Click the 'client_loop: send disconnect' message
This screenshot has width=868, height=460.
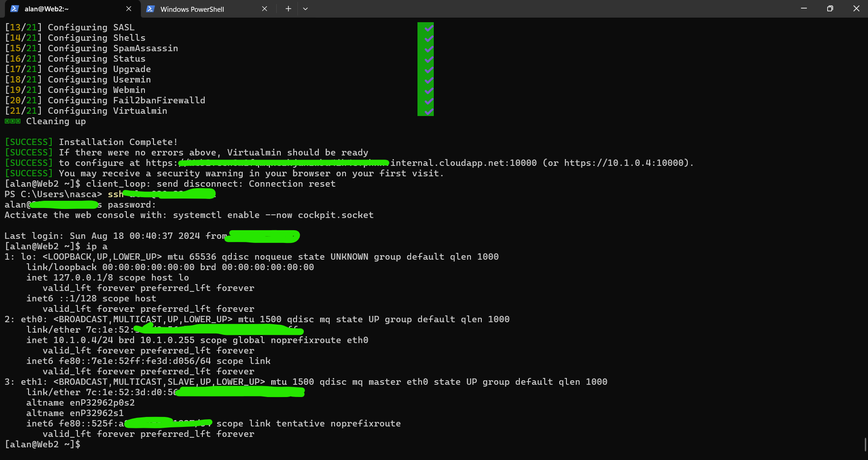(211, 184)
